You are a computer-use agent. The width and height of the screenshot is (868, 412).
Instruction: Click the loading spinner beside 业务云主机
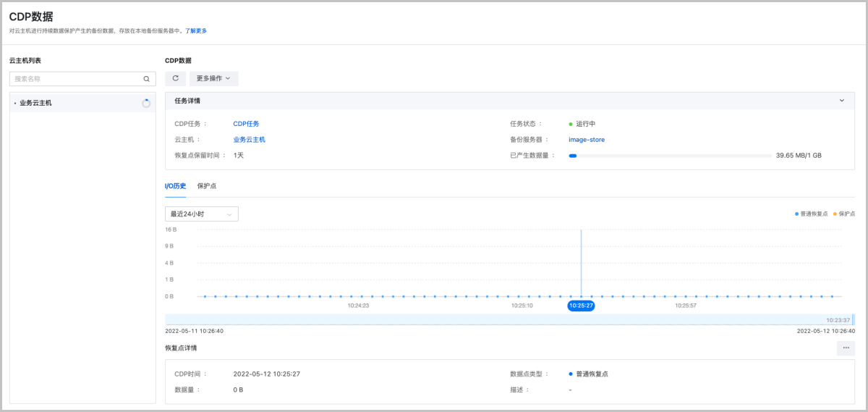[146, 104]
